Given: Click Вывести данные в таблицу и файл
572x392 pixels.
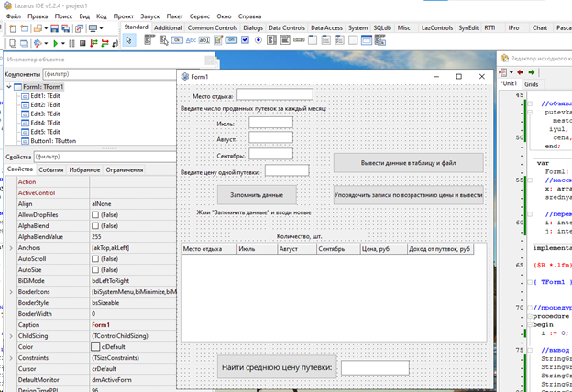Looking at the screenshot, I should point(408,163).
